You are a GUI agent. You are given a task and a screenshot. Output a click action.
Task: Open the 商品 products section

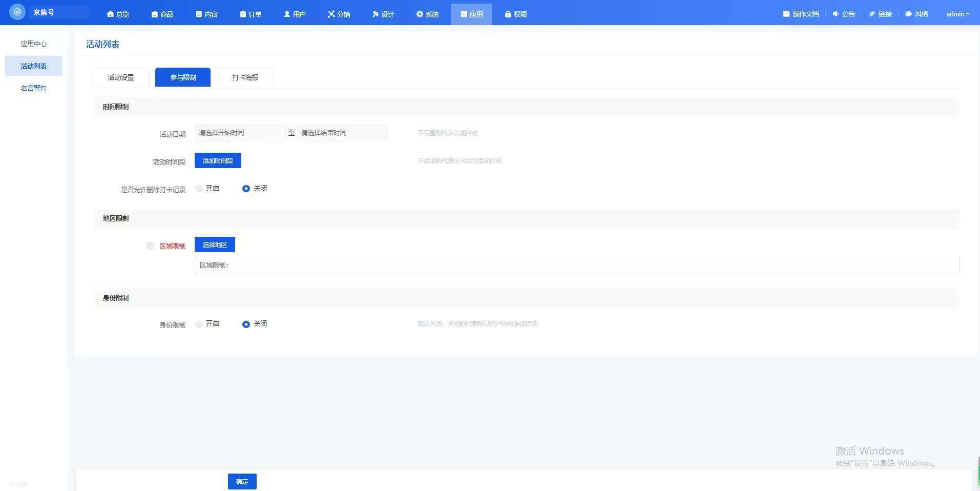(x=162, y=14)
